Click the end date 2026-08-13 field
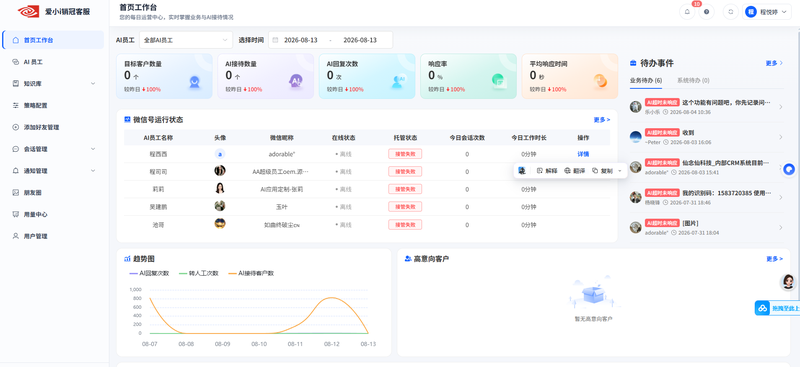Image resolution: width=800 pixels, height=367 pixels. click(360, 40)
